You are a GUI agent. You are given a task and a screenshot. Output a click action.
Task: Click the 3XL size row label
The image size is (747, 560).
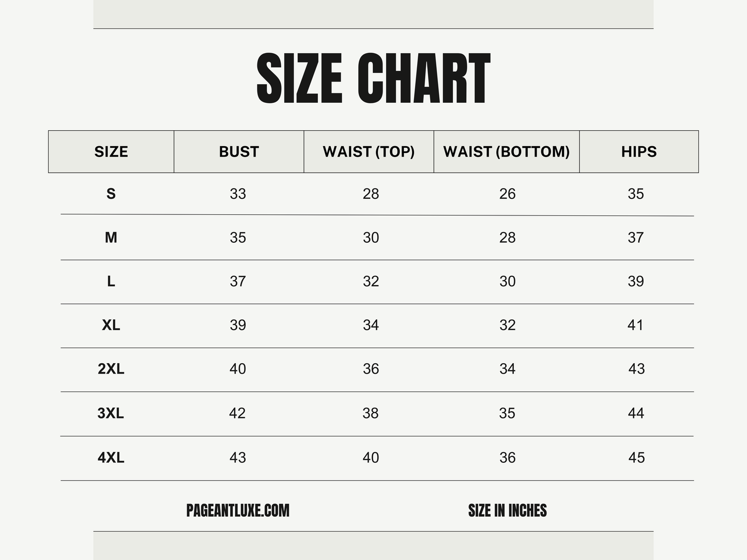click(111, 413)
